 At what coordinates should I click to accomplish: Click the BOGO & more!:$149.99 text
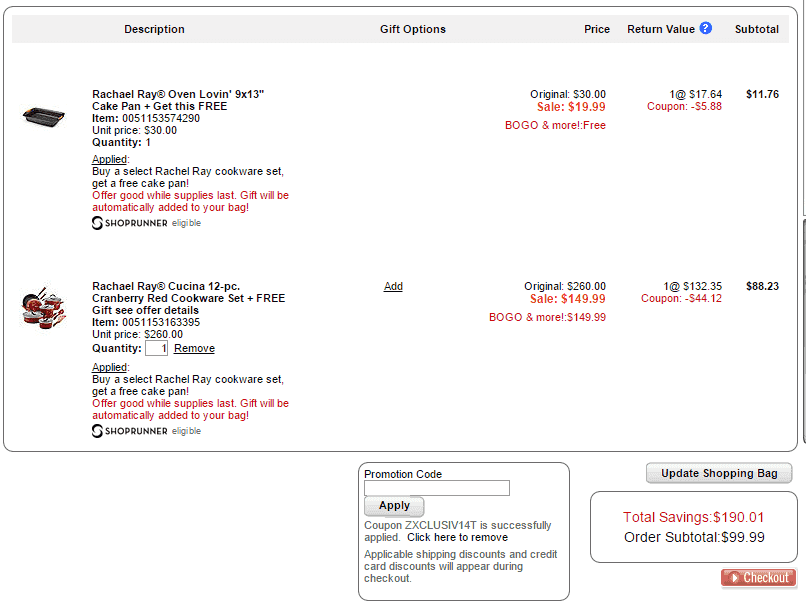point(547,317)
